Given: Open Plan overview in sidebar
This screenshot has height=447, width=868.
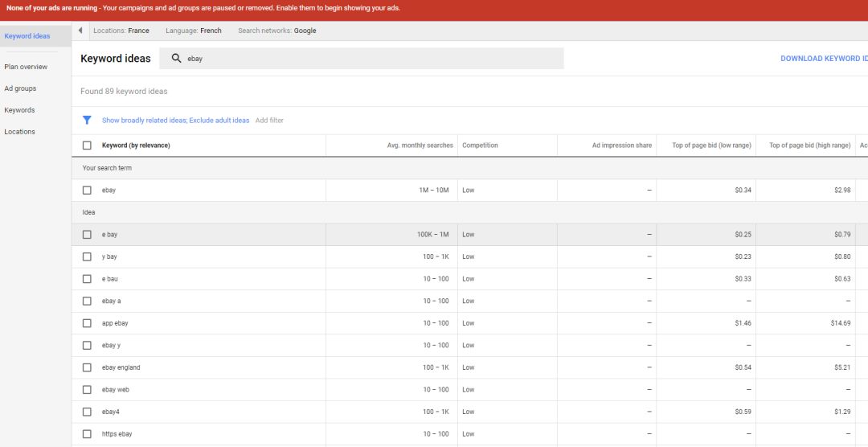Looking at the screenshot, I should (26, 67).
